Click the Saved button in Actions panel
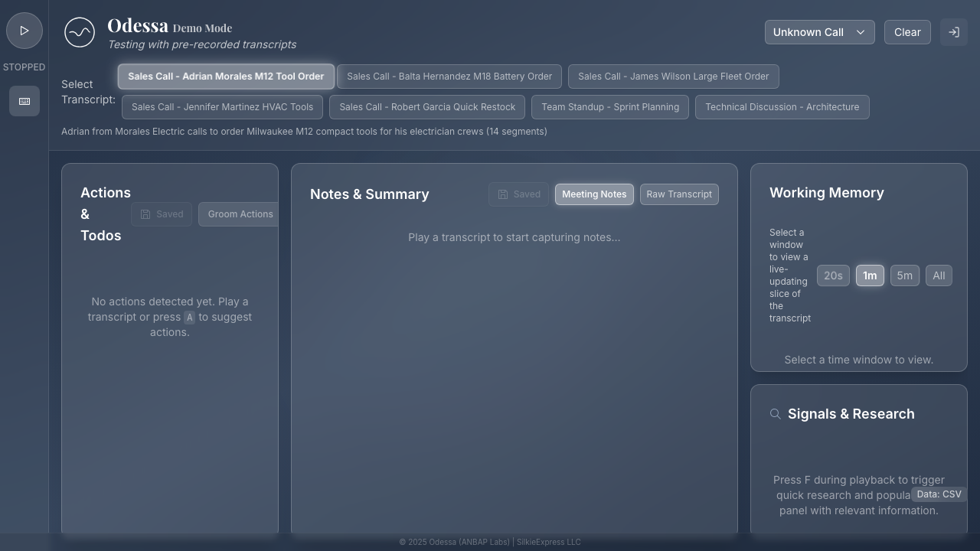The height and width of the screenshot is (551, 980). click(162, 214)
